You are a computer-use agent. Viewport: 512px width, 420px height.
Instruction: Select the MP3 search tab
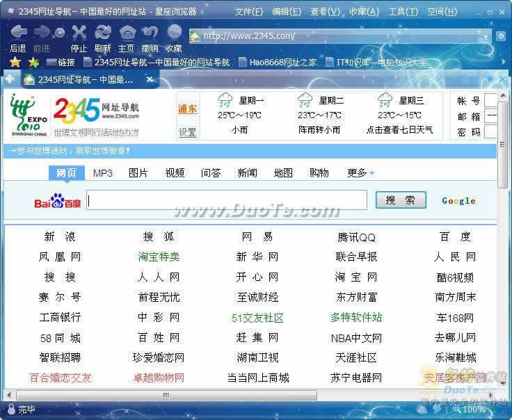tap(102, 173)
